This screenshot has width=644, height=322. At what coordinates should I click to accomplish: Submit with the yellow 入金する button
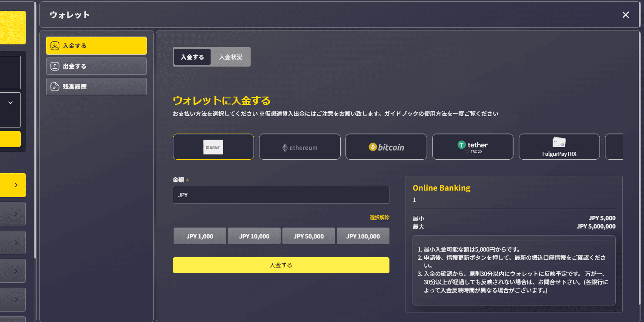click(x=281, y=265)
